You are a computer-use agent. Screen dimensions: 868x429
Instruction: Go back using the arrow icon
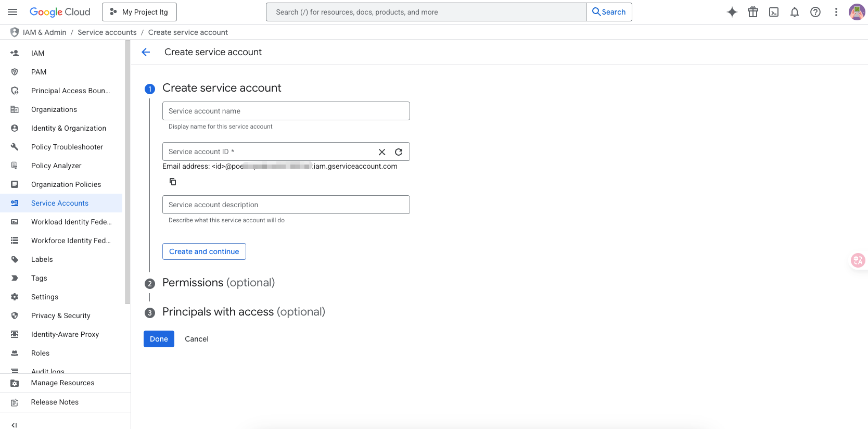[146, 52]
